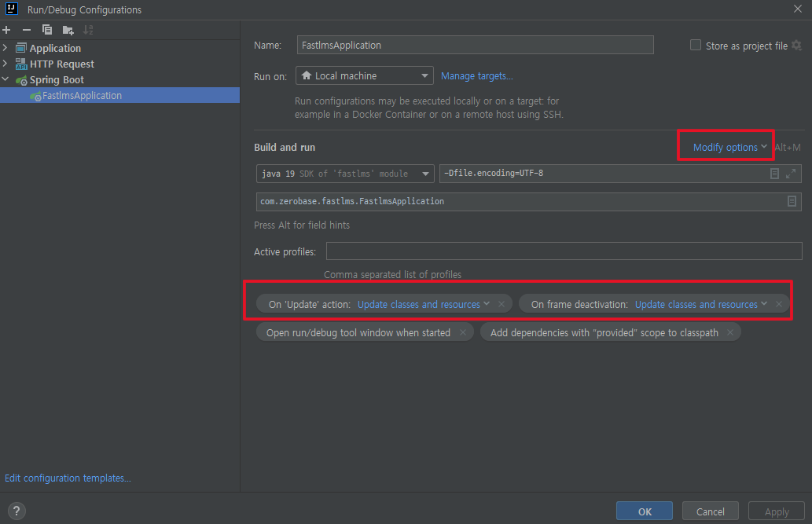This screenshot has height=524, width=812.
Task: Click the Apply button
Action: pyautogui.click(x=777, y=511)
